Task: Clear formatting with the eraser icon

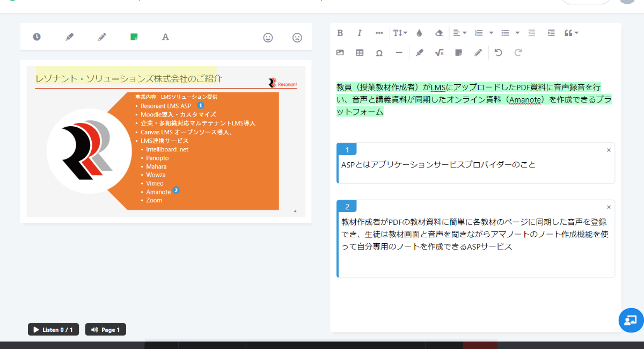Action: coord(439,33)
